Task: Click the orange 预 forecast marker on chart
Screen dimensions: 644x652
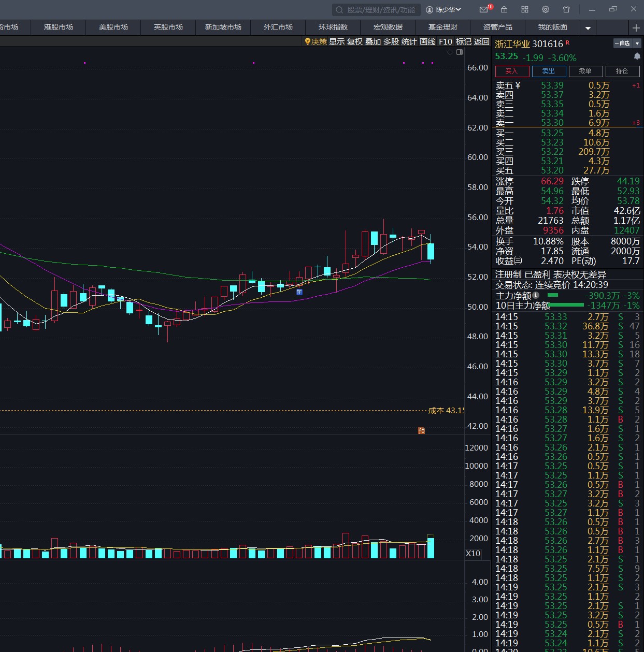Action: [x=421, y=431]
